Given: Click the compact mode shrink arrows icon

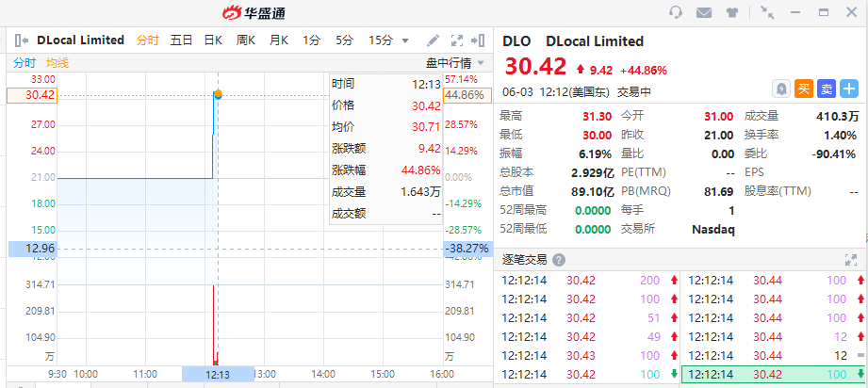Looking at the screenshot, I should (767, 12).
